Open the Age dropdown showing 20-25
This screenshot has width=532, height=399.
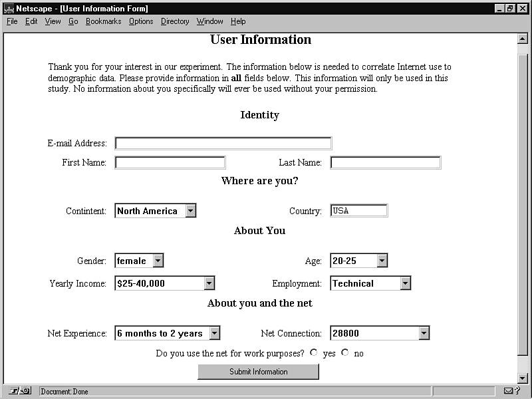pyautogui.click(x=382, y=261)
